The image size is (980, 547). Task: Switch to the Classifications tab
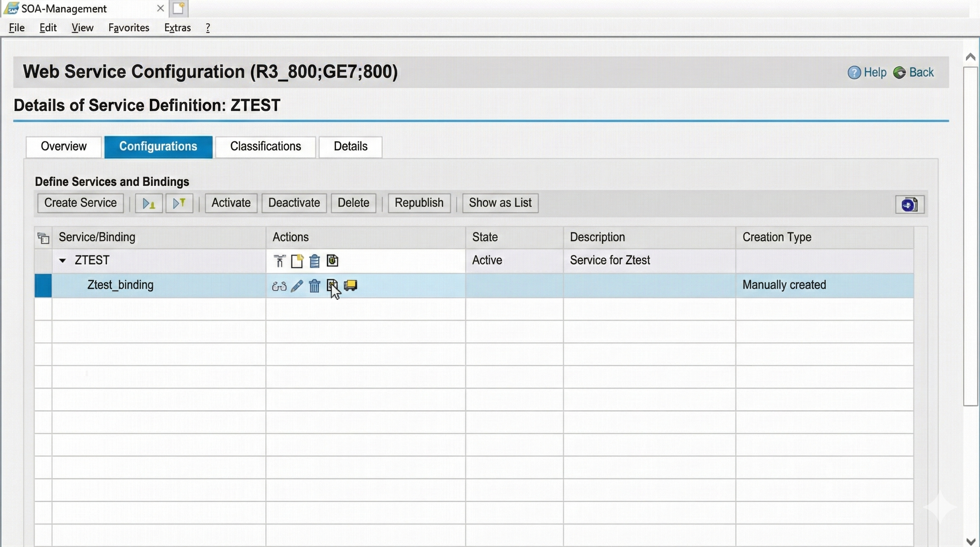265,146
